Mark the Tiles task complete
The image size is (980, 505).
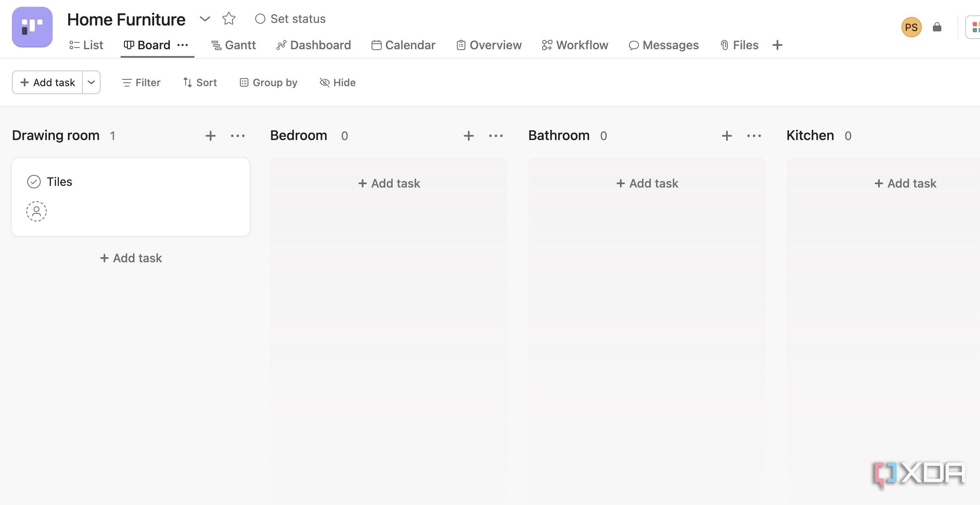tap(34, 182)
